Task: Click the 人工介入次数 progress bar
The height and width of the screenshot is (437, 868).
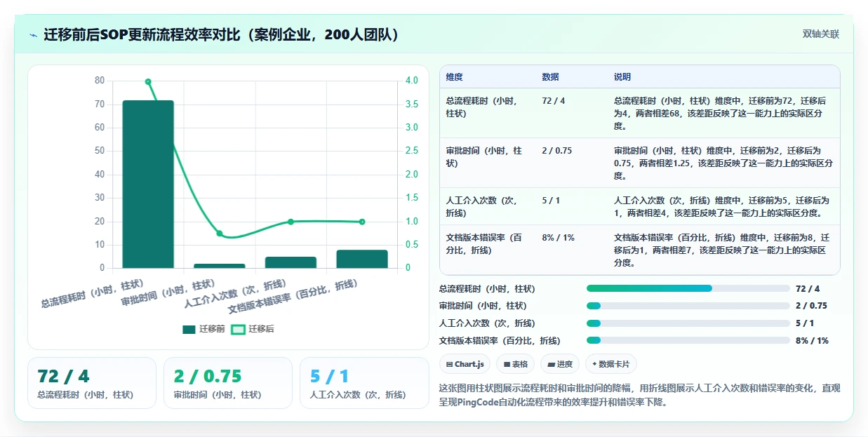Action: (688, 323)
